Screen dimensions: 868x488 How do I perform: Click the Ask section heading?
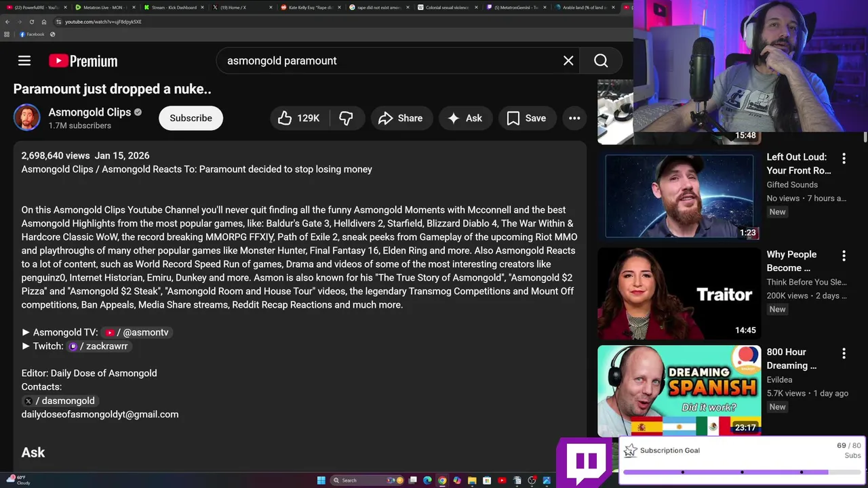pos(33,452)
